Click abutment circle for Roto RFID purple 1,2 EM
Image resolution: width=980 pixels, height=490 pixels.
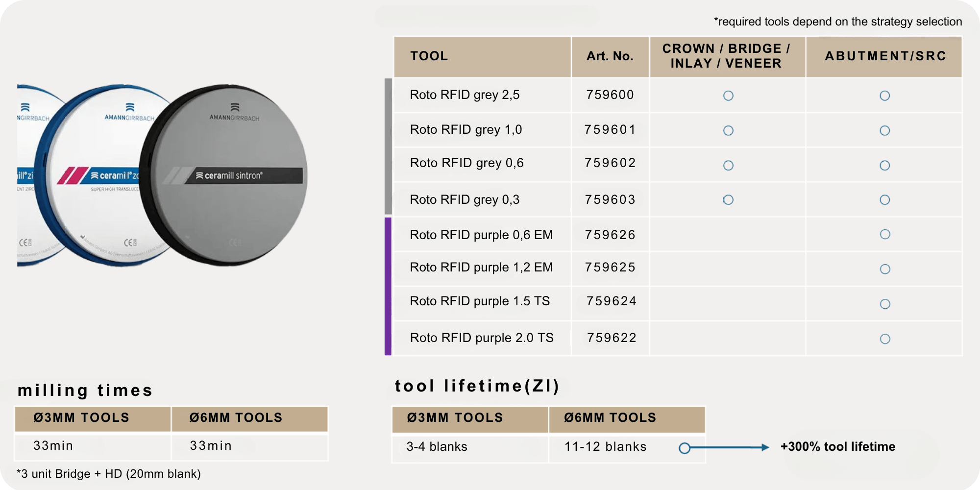885,269
